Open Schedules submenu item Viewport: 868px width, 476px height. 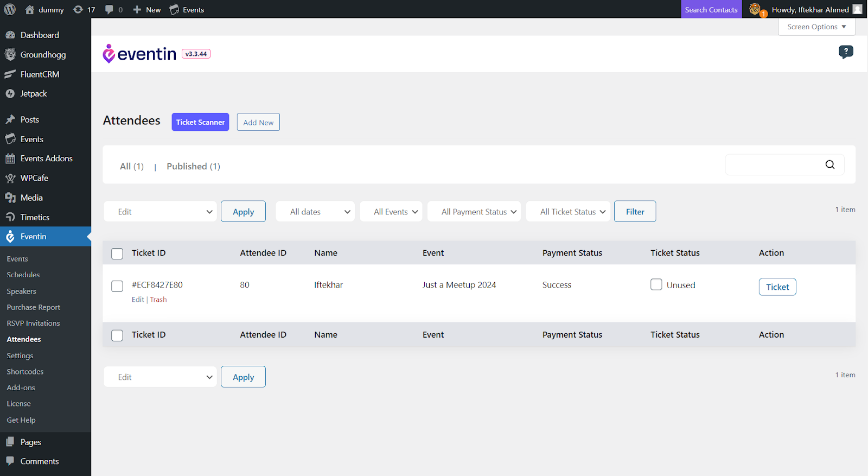pyautogui.click(x=23, y=275)
